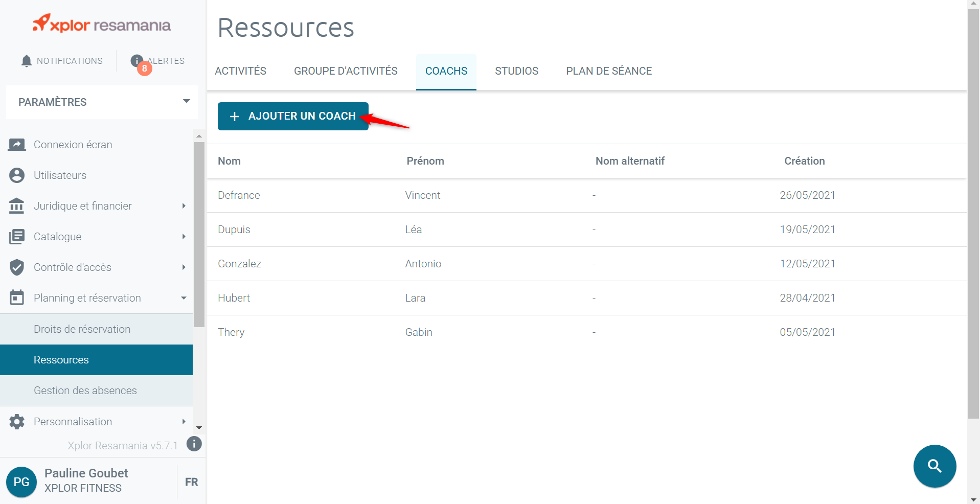
Task: Click the sidebar scrollbar down arrow
Action: (199, 427)
